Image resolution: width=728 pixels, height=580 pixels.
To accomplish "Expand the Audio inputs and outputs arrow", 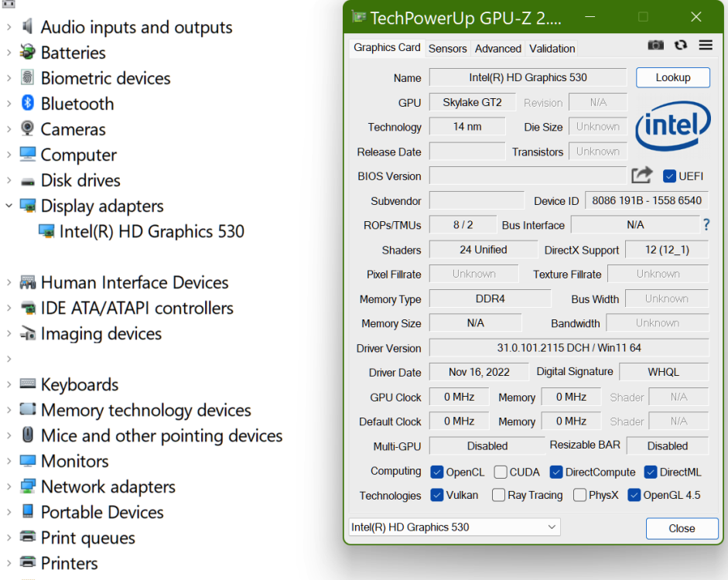I will (x=9, y=27).
